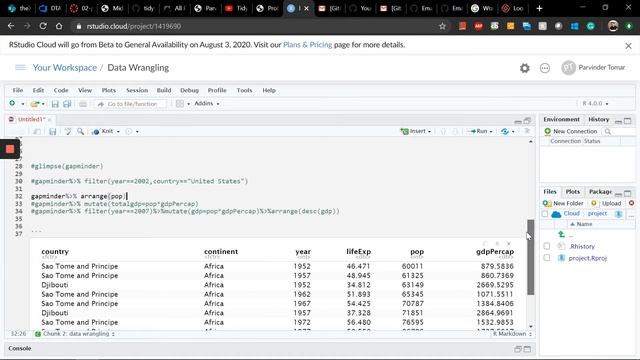Viewport: 640px width, 360px height.
Task: Click the Go to file/function field
Action: pos(131,104)
